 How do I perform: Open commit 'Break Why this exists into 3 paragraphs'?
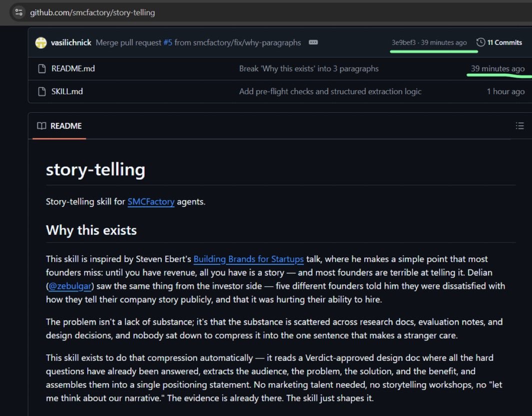309,69
